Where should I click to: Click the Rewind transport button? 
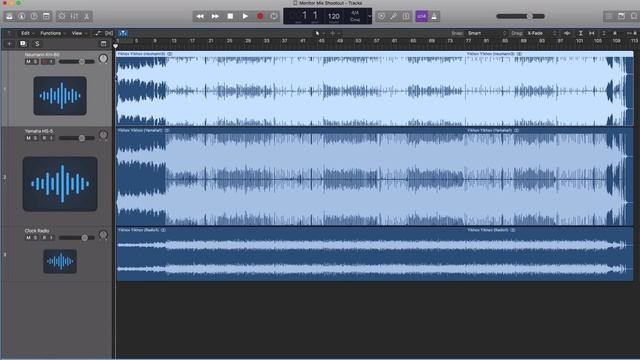[x=200, y=16]
